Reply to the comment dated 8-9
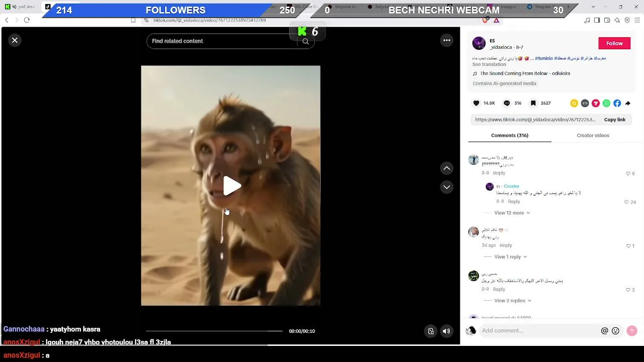The width and height of the screenshot is (644, 362). pos(499,289)
